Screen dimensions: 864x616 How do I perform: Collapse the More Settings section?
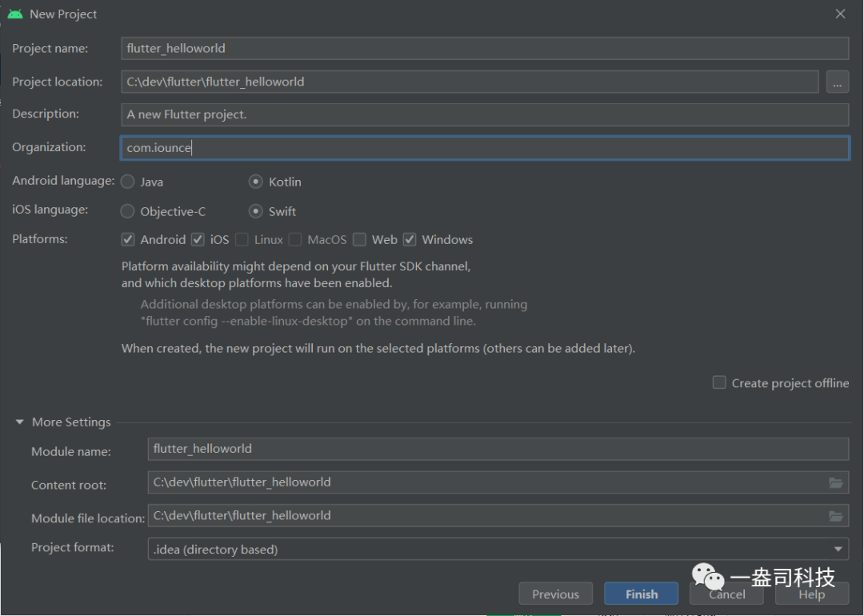20,422
